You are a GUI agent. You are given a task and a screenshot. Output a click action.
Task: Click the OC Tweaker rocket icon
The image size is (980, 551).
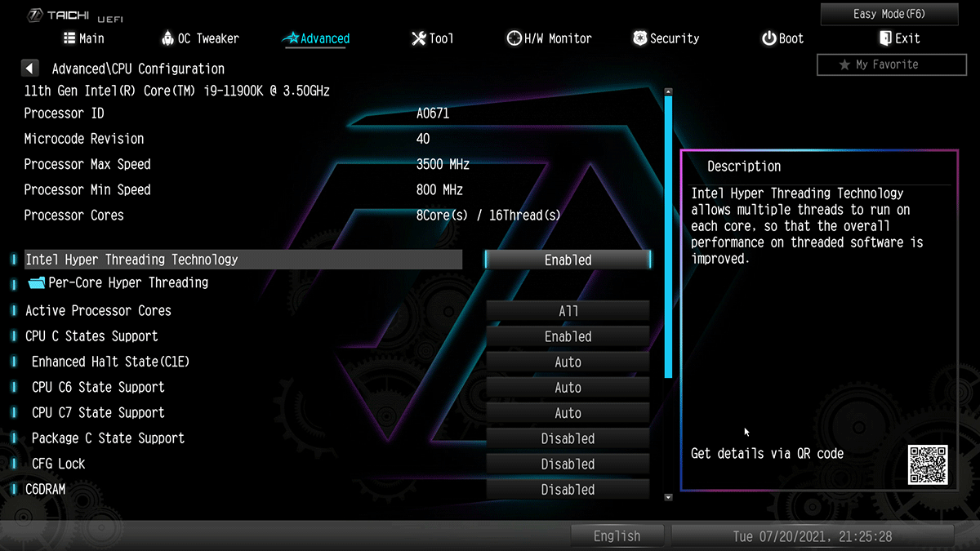pyautogui.click(x=167, y=38)
